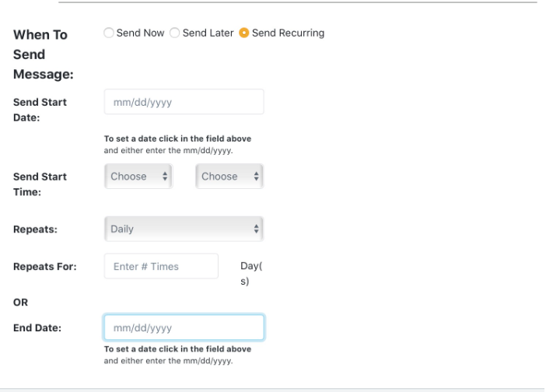The height and width of the screenshot is (392, 546).
Task: Open the second Send Start Time dropdown
Action: point(229,176)
